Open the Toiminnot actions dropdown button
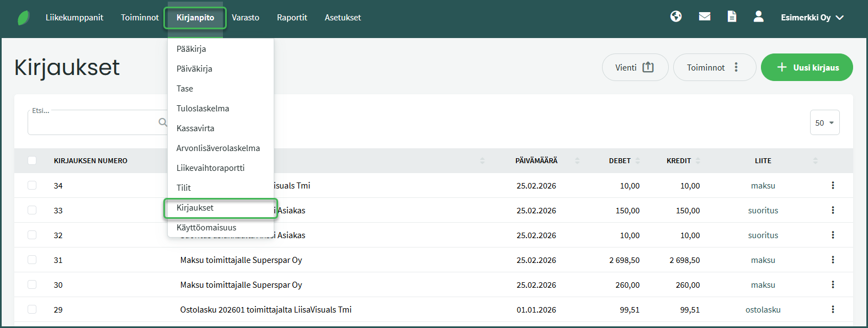The height and width of the screenshot is (328, 868). (714, 67)
